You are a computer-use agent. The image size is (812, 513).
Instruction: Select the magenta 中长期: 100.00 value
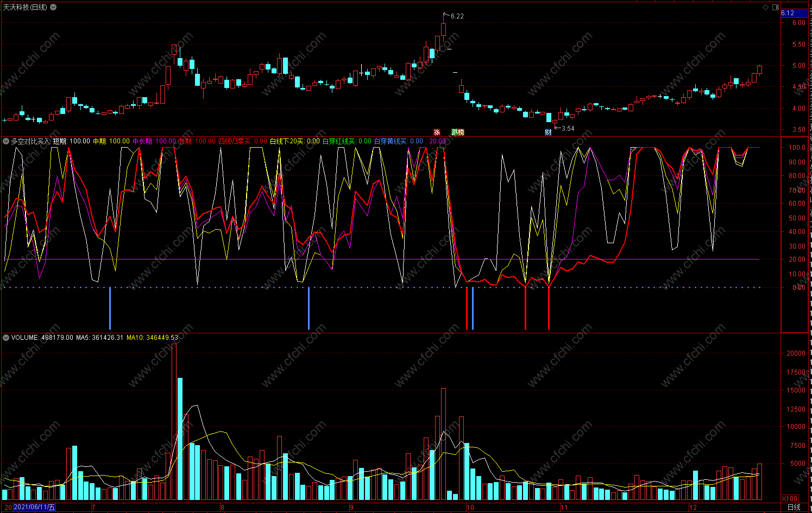click(x=154, y=141)
